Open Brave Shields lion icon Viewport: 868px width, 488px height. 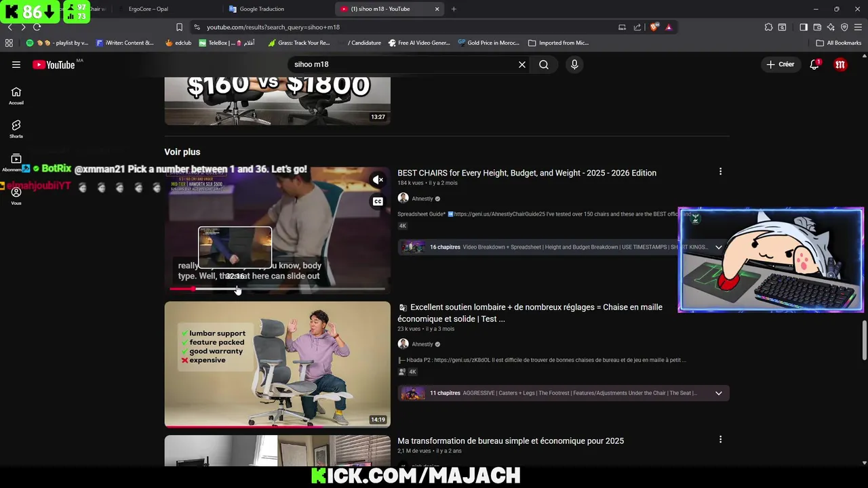point(654,27)
